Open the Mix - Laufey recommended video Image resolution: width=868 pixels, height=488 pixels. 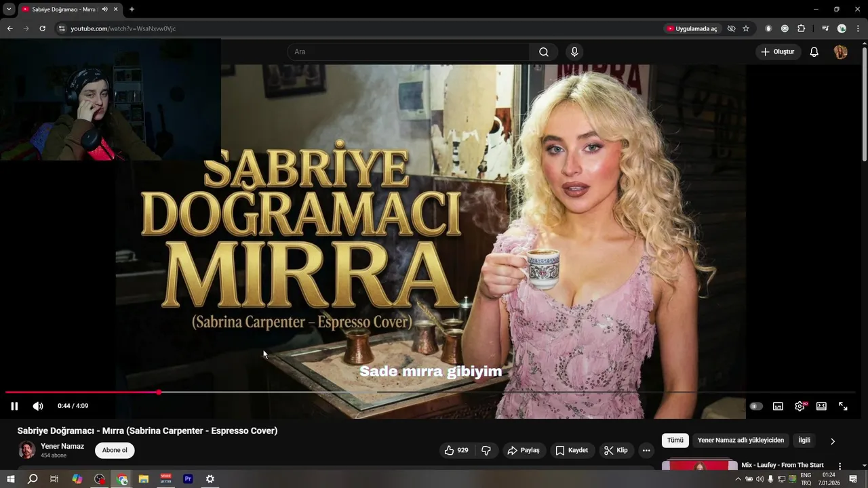(x=783, y=465)
